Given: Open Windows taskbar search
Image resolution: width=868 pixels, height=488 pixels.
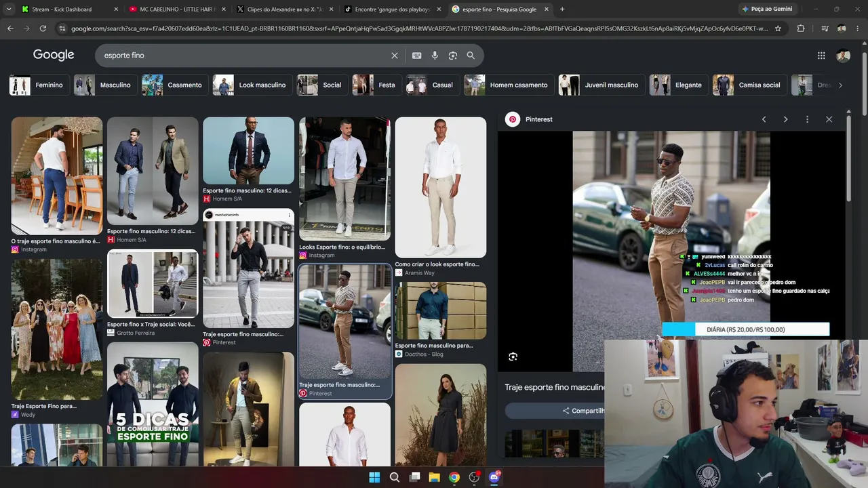Looking at the screenshot, I should tap(394, 477).
